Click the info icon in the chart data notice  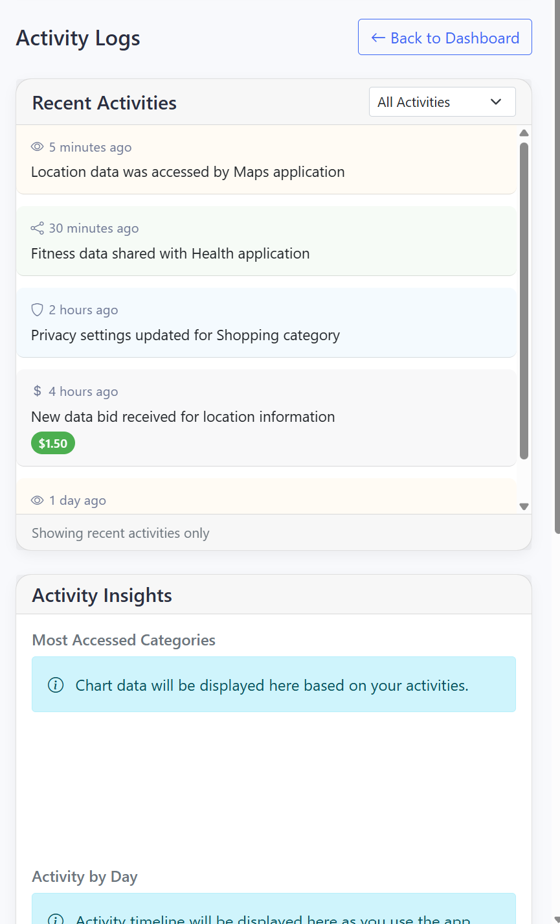pos(56,684)
